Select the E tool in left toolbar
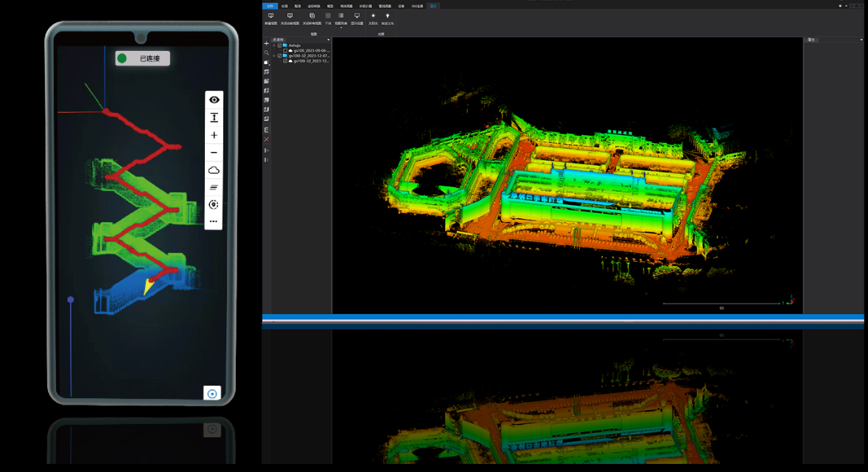The width and height of the screenshot is (868, 472). pos(267,131)
